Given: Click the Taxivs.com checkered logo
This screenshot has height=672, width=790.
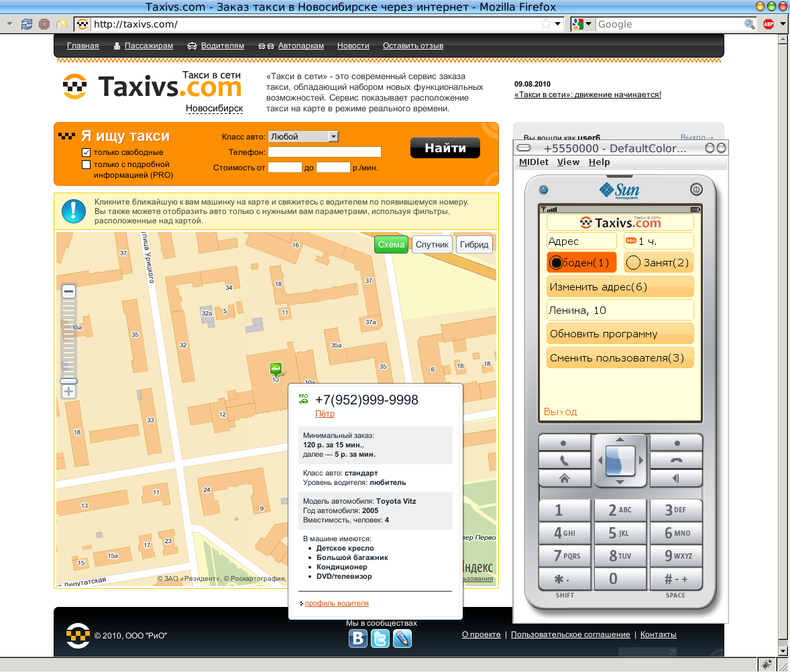Looking at the screenshot, I should tap(76, 87).
